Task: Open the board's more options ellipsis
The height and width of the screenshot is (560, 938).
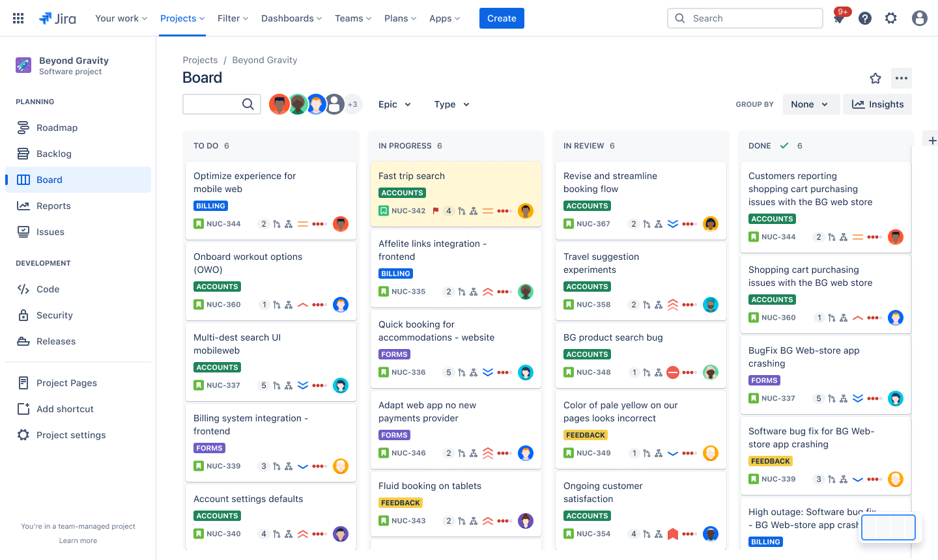Action: (902, 78)
